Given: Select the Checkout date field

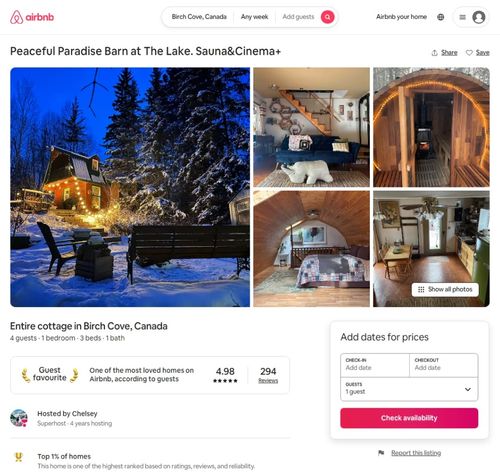Looking at the screenshot, I should point(444,365).
